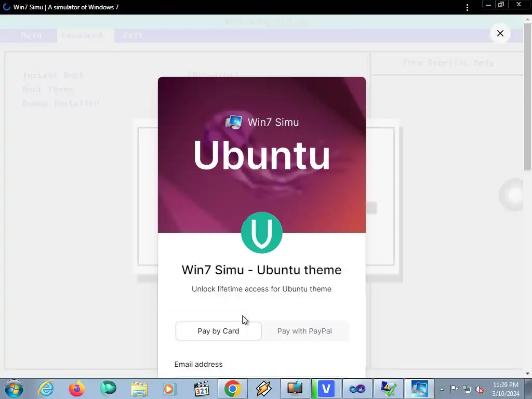Minimize the Win7 Simu window
The height and width of the screenshot is (399, 532).
(x=488, y=5)
